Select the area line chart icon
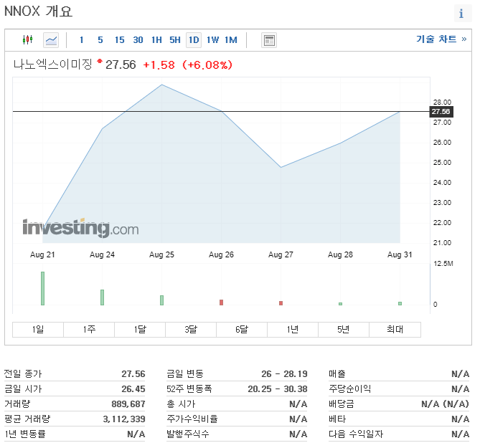Image resolution: width=480 pixels, height=448 pixels. (x=51, y=40)
